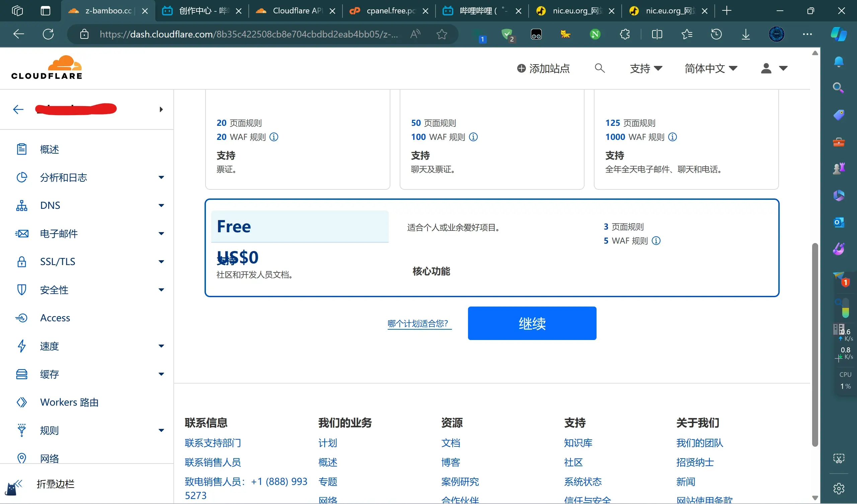
Task: Open Outlook icon in Edge sidebar
Action: [839, 223]
